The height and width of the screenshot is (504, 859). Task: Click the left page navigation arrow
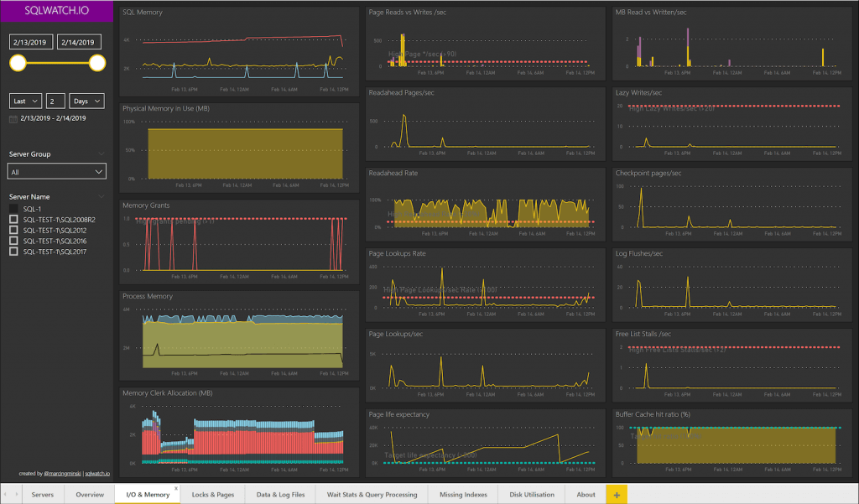(4, 494)
